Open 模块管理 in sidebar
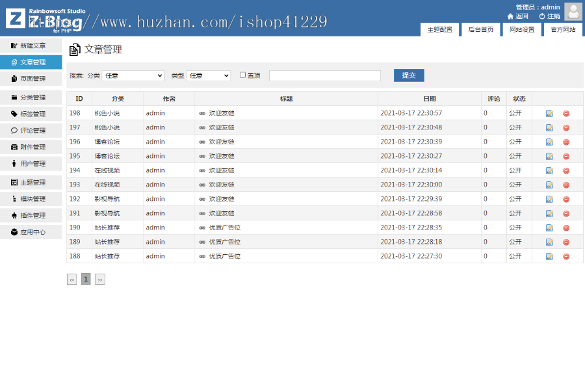The height and width of the screenshot is (392, 585). pos(31,199)
